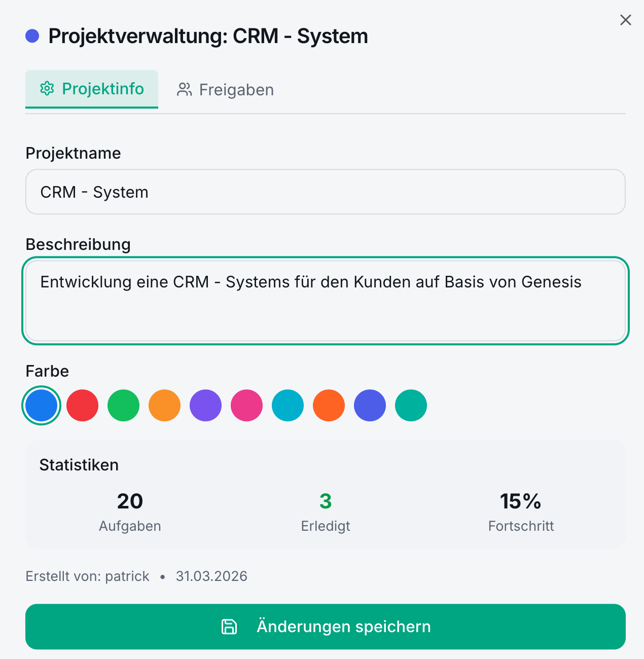
Task: Click the currently selected blue color swatch
Action: [x=41, y=405]
